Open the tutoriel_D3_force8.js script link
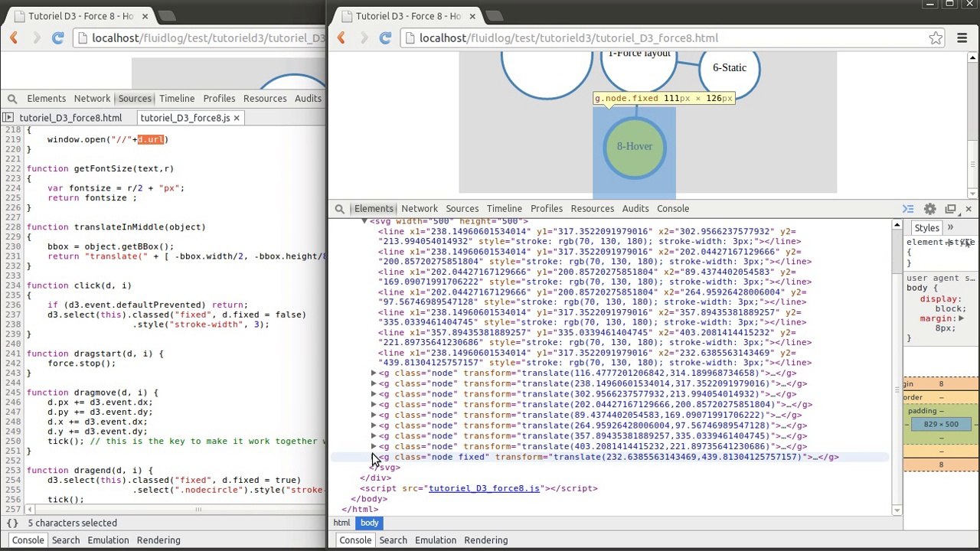This screenshot has width=980, height=551. [x=484, y=488]
